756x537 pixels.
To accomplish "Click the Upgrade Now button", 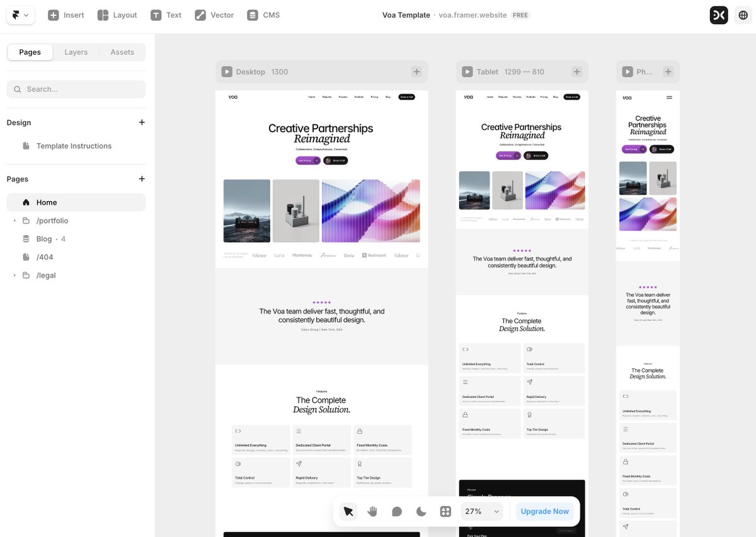I will (x=545, y=511).
